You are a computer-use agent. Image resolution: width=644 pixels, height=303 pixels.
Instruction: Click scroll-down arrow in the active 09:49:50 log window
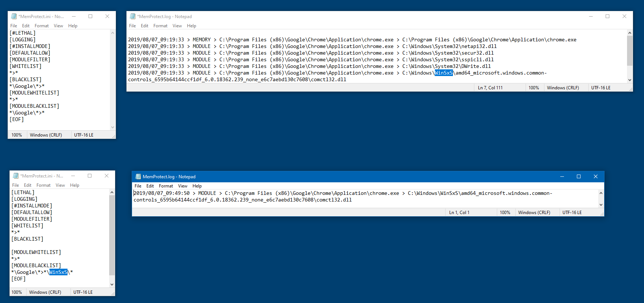[601, 205]
